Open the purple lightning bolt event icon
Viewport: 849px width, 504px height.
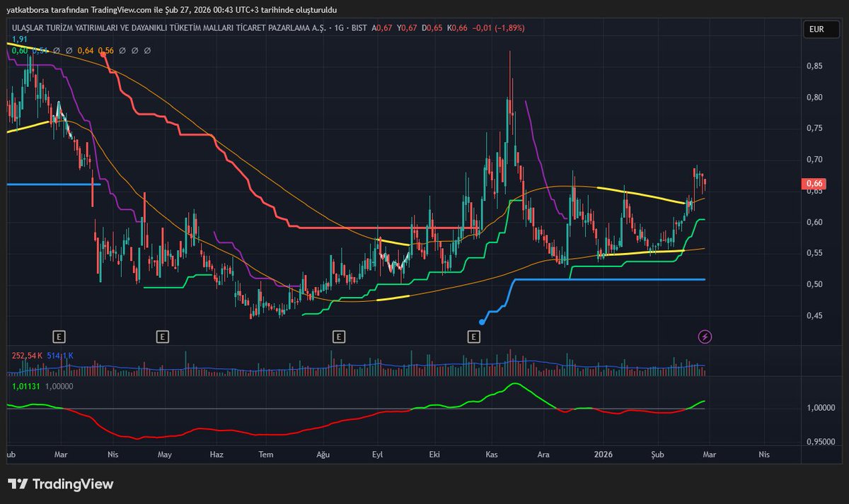click(x=705, y=336)
